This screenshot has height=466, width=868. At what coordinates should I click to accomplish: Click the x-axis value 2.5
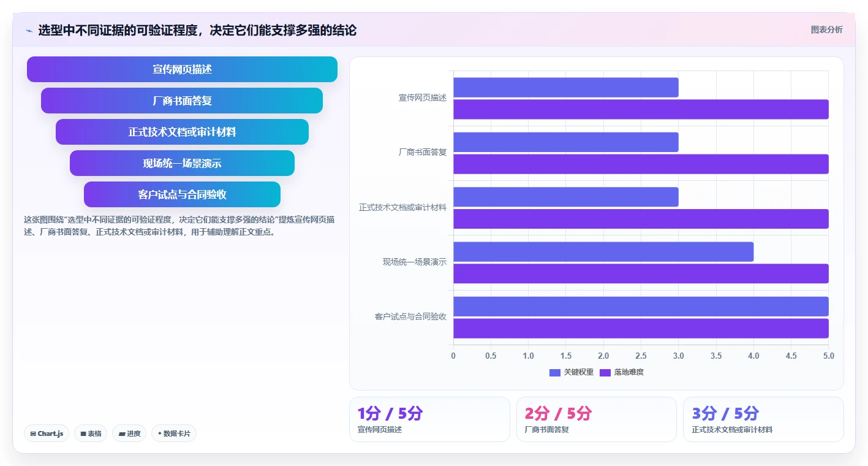tap(641, 356)
